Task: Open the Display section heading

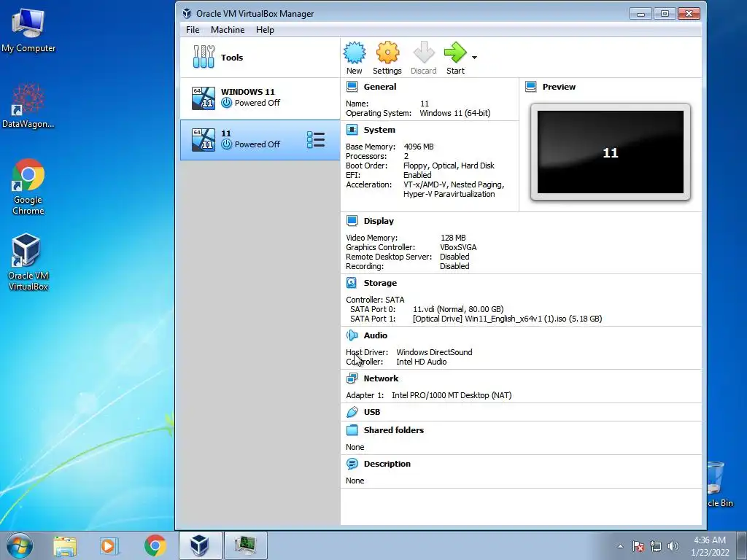Action: pos(379,221)
